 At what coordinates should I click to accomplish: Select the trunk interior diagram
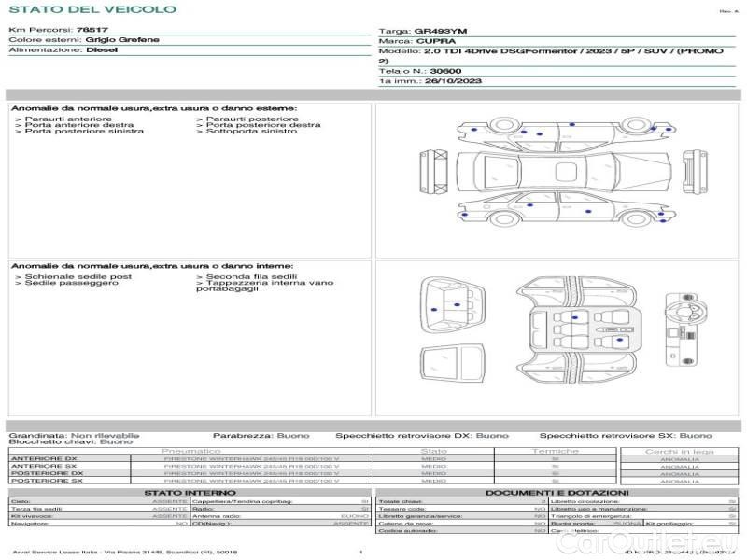click(452, 303)
